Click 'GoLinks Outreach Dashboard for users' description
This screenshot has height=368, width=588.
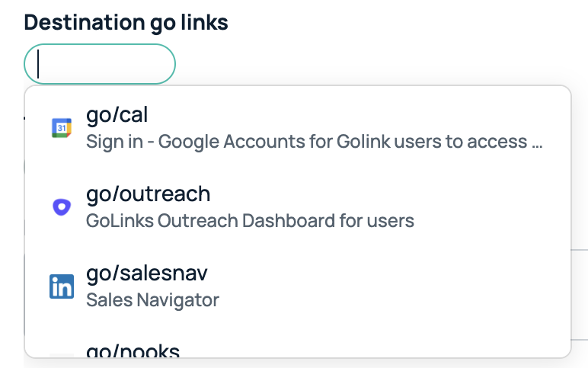pyautogui.click(x=250, y=221)
